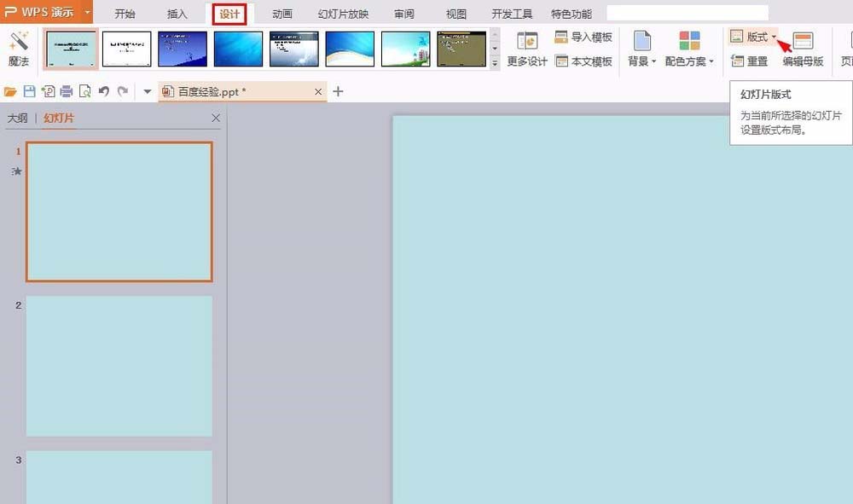The width and height of the screenshot is (853, 504).
Task: Close the slide panel with X
Action: [x=216, y=118]
